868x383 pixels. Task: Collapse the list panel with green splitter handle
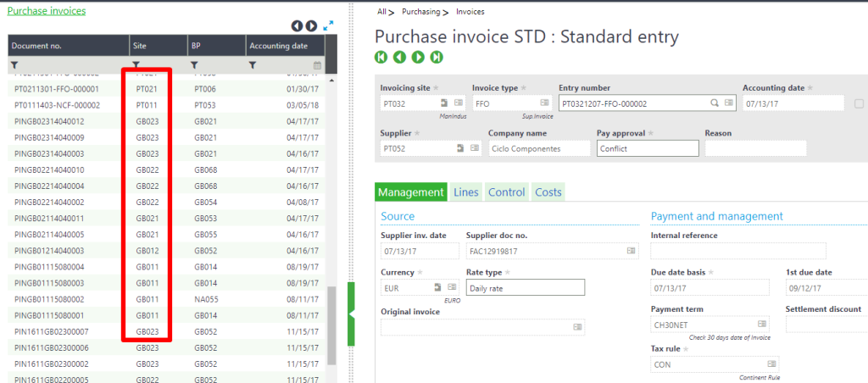pos(352,314)
